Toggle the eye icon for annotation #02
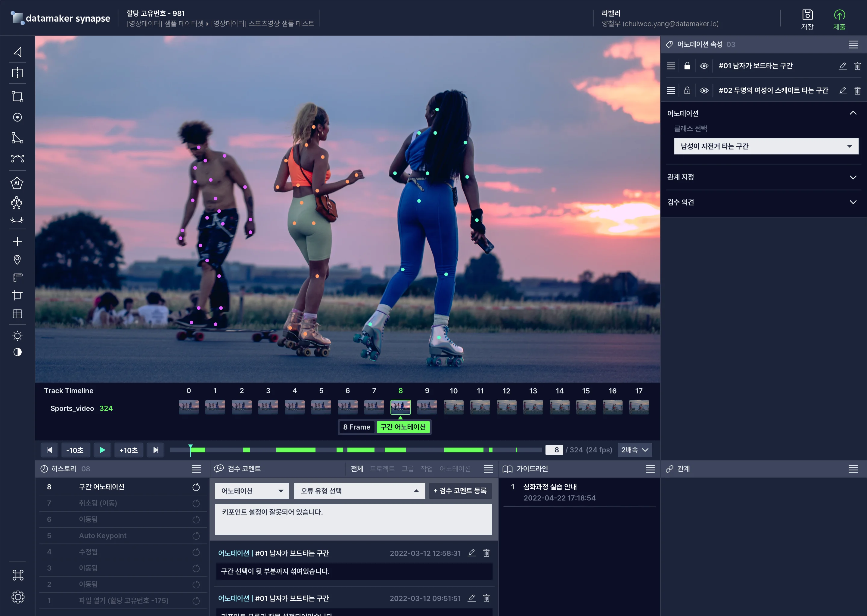This screenshot has width=867, height=616. 704,91
